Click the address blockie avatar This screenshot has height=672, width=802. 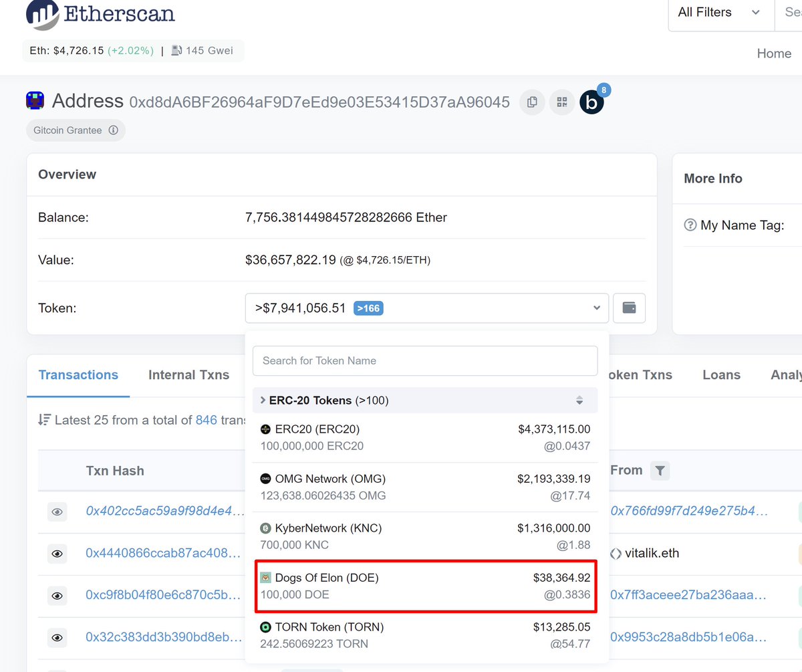[x=35, y=102]
